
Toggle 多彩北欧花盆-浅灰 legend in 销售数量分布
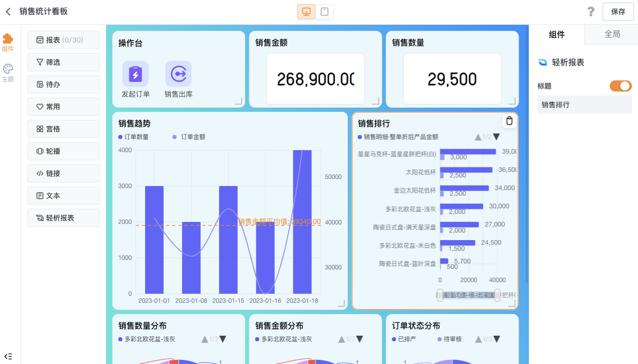(x=147, y=339)
